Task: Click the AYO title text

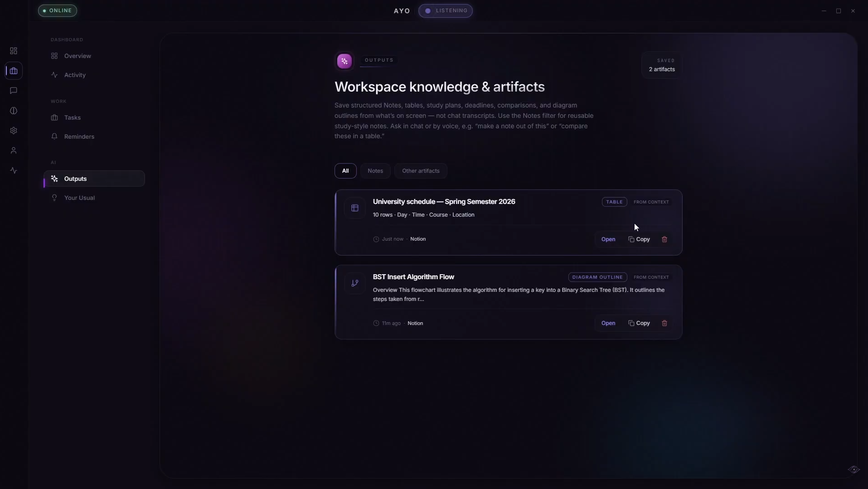Action: pos(402,11)
